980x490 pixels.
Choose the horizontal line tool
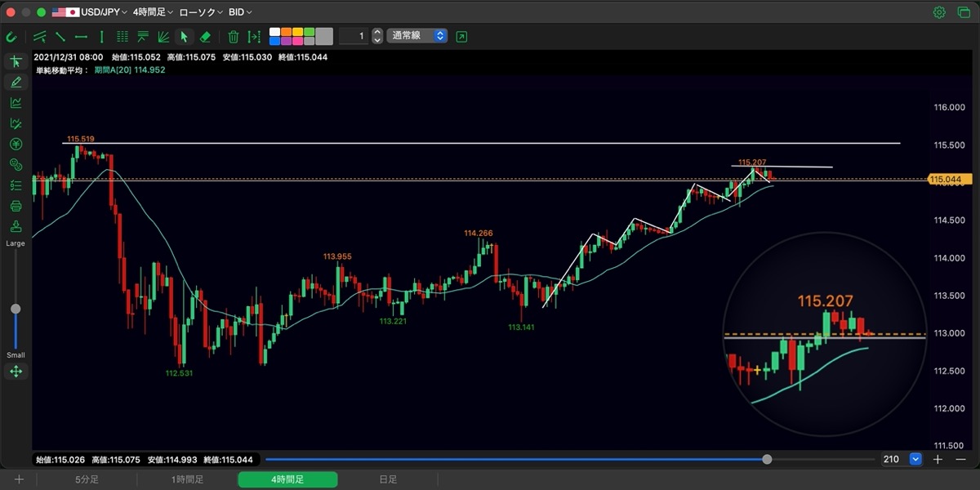pos(81,37)
